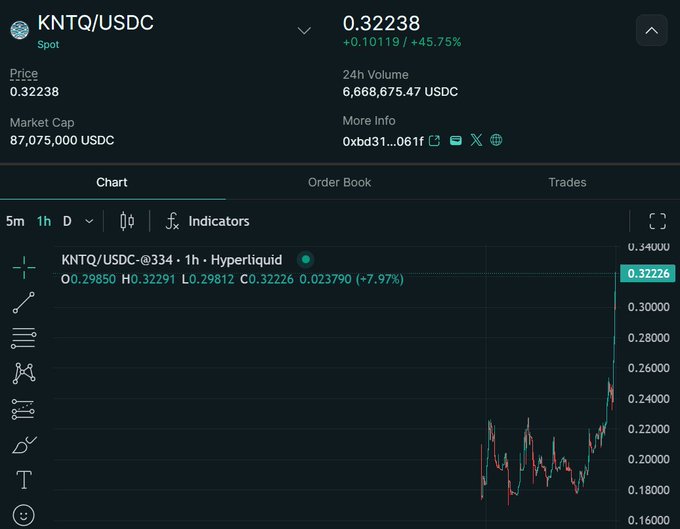Click the +0.10119 / +45.75% change text
Image resolution: width=680 pixels, height=529 pixels.
tap(402, 42)
